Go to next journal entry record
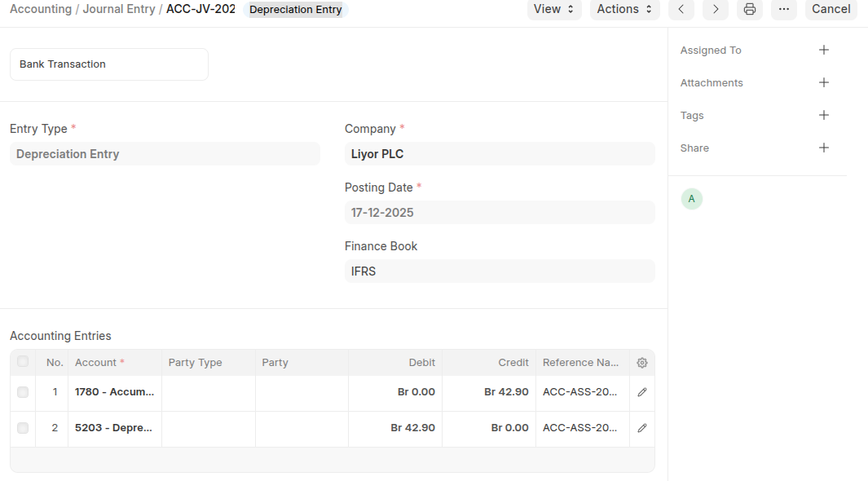The height and width of the screenshot is (481, 868). click(x=715, y=9)
